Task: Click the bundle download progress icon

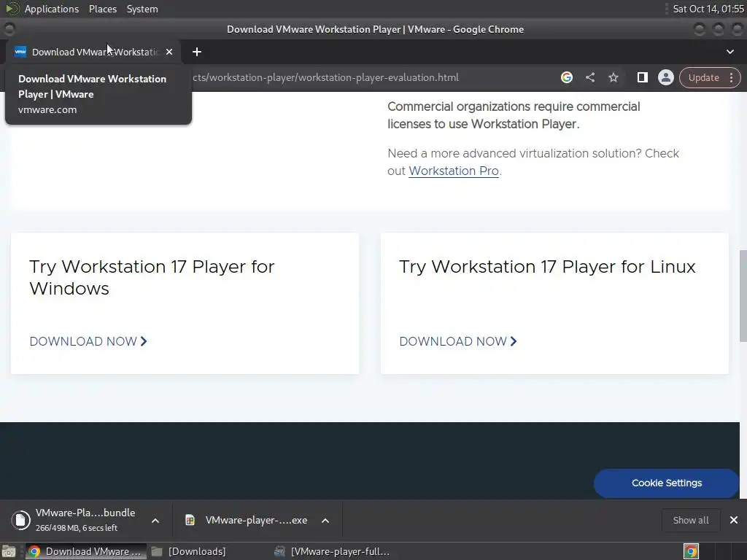Action: coord(20,519)
